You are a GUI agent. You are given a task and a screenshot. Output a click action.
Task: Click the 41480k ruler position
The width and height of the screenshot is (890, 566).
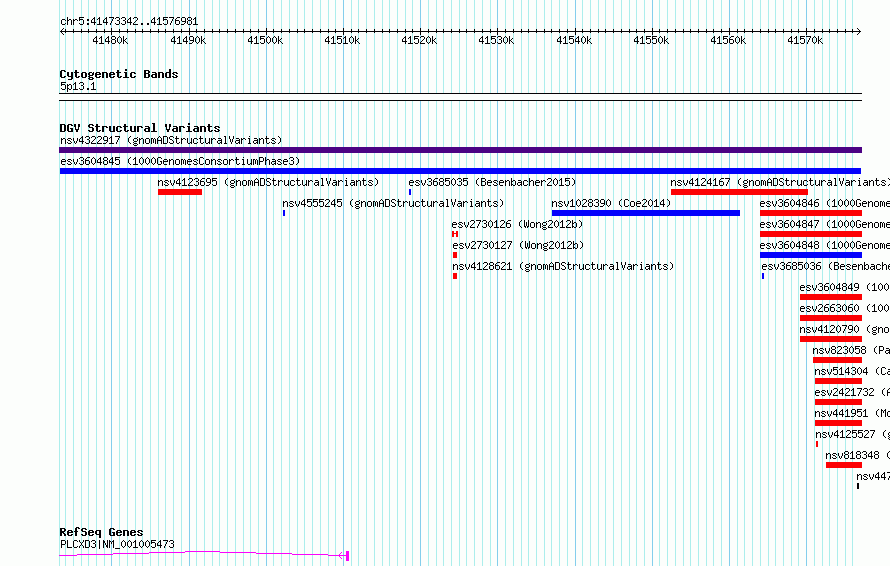tap(111, 40)
